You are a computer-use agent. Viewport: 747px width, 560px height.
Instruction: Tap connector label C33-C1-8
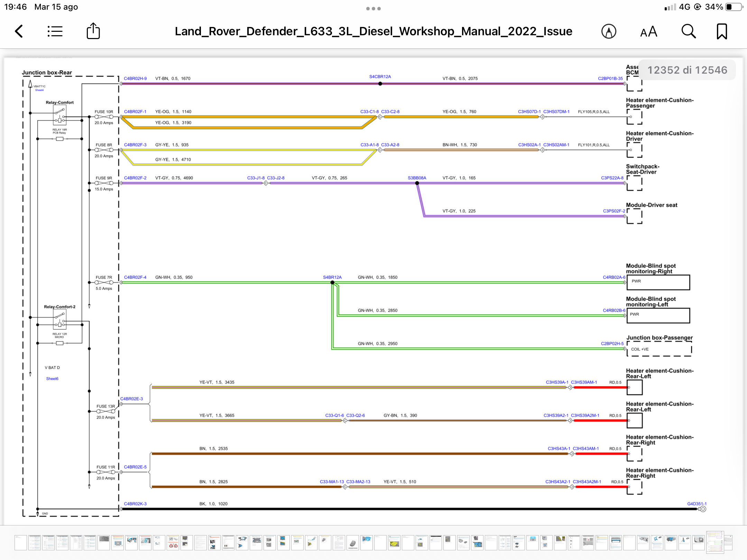click(x=369, y=112)
